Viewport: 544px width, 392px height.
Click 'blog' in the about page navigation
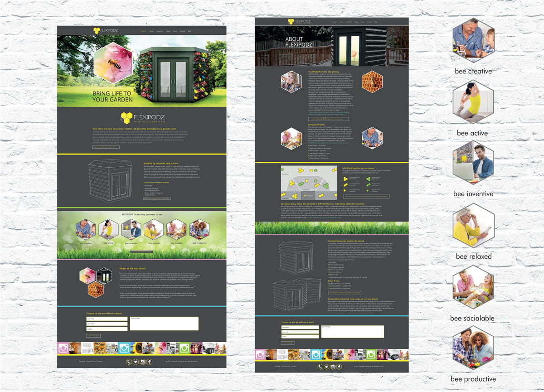[376, 22]
